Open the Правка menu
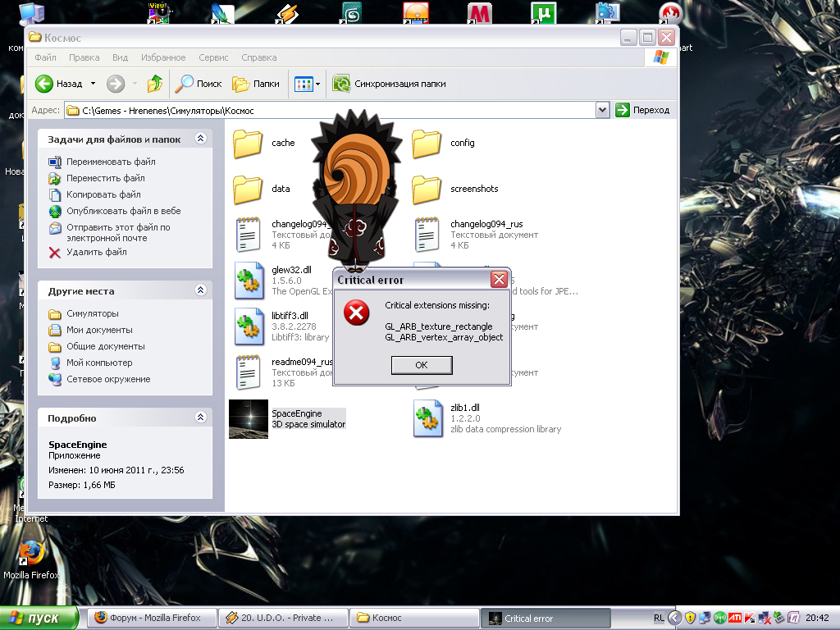Image resolution: width=840 pixels, height=630 pixels. point(84,57)
